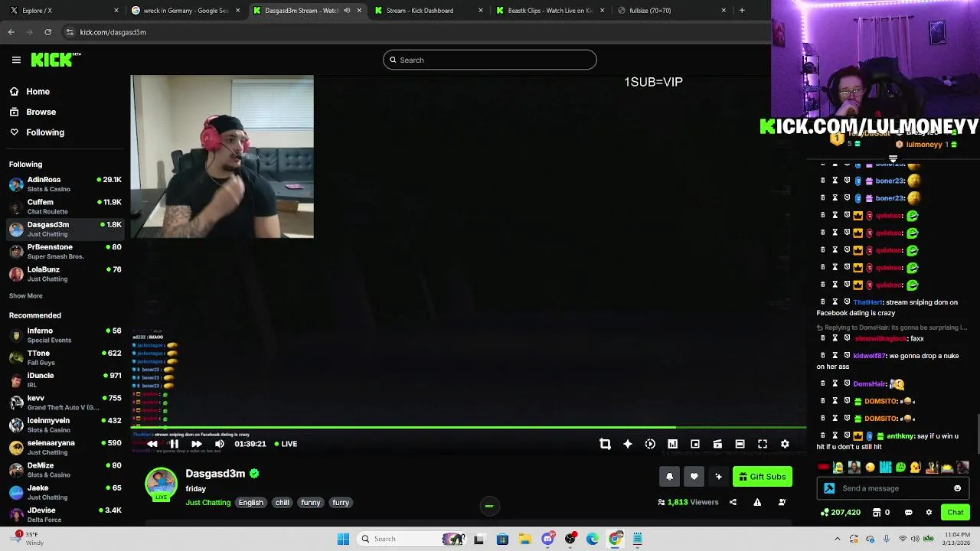Open the Kick hamburger sidebar menu

point(16,60)
